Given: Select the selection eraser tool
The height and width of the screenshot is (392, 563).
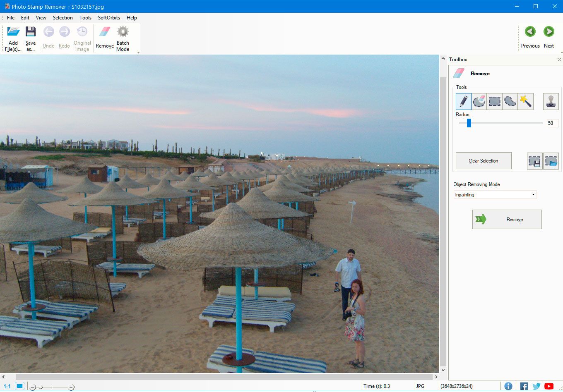Looking at the screenshot, I should click(479, 101).
